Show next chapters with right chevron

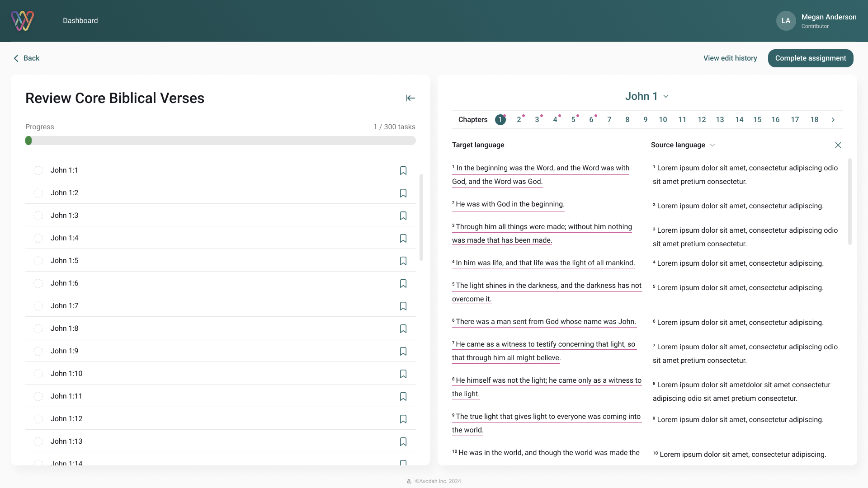[833, 120]
